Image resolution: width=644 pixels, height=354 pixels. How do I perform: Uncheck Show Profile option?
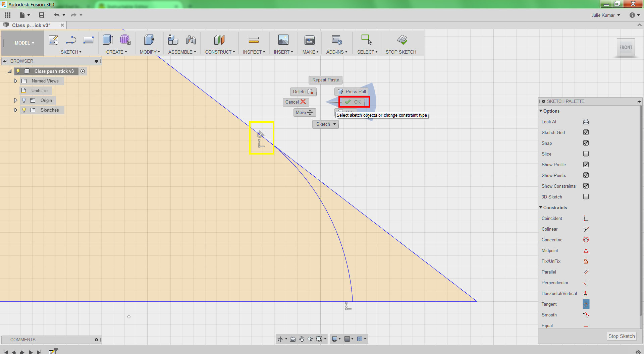click(586, 164)
